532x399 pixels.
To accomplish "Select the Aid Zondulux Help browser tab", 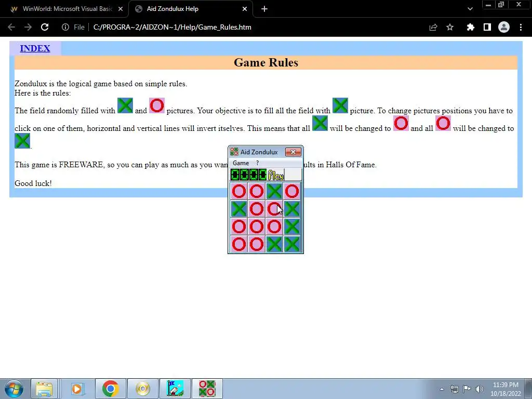I will tap(190, 9).
